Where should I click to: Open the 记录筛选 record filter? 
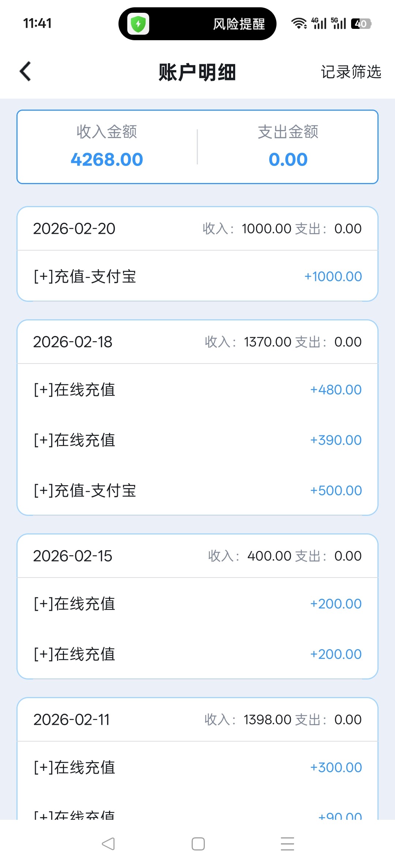[351, 72]
